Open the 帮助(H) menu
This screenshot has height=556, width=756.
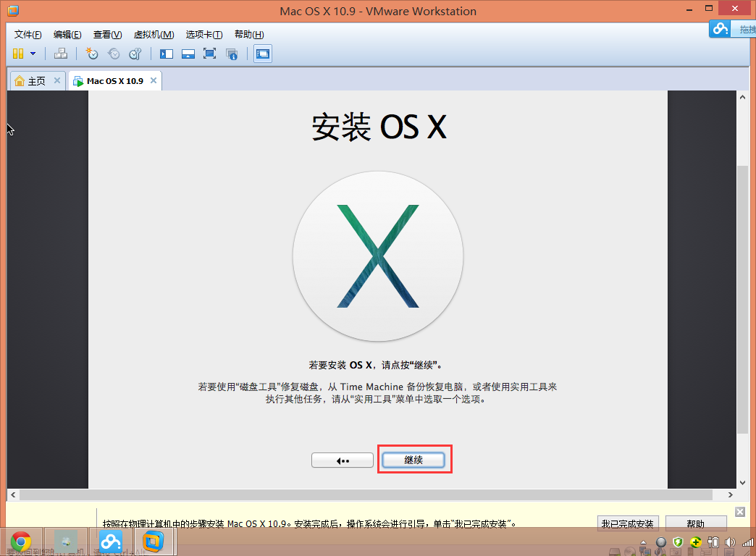click(x=249, y=34)
